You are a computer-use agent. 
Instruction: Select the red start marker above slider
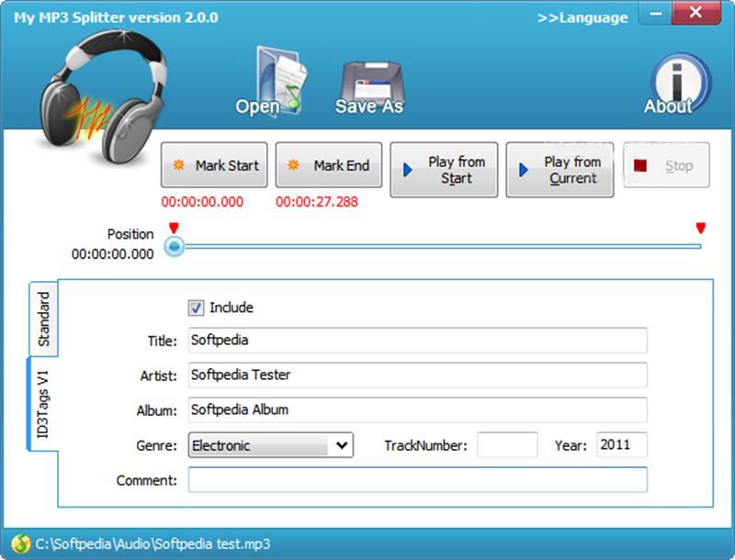tap(174, 228)
